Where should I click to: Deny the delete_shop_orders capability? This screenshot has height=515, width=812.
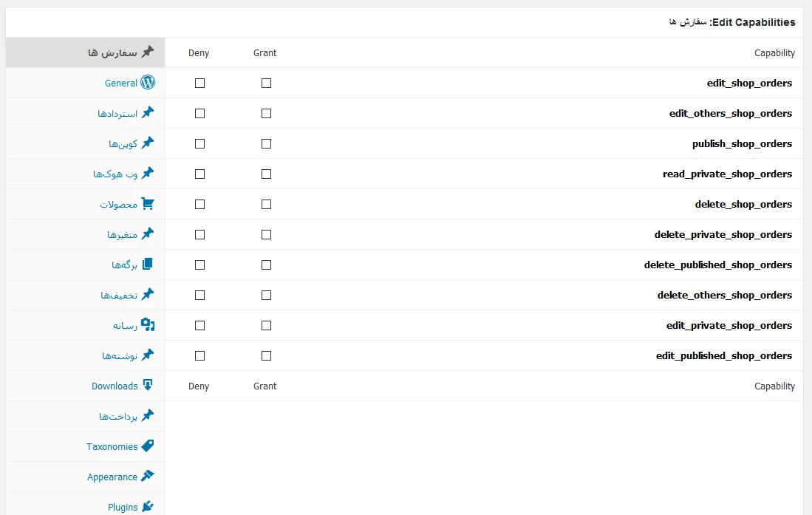pos(200,204)
